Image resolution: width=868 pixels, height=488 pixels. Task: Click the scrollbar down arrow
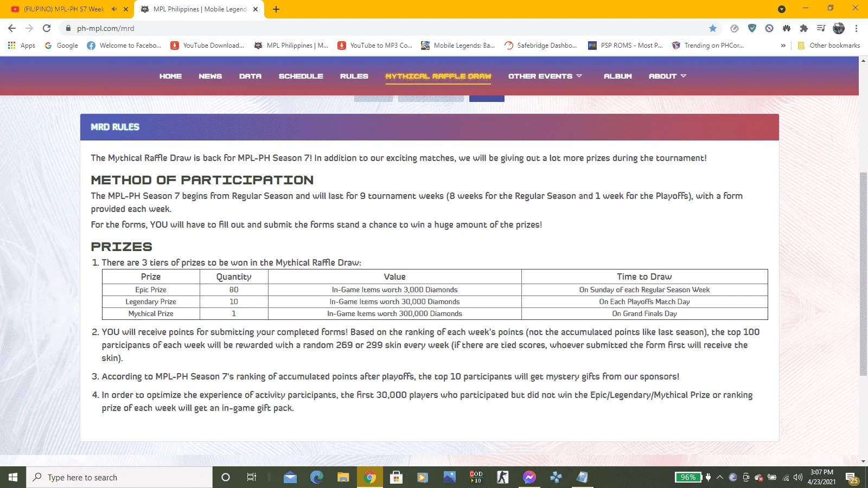coord(863,461)
